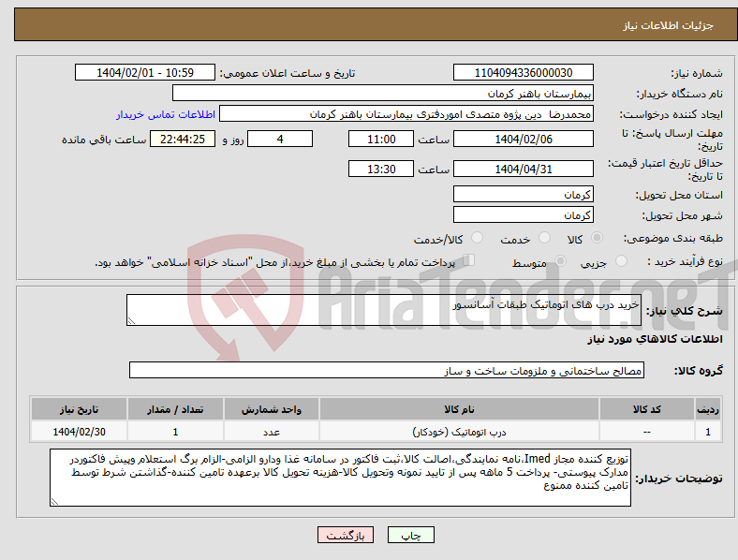Click the تاریخ نیاز column header
Image resolution: width=738 pixels, height=560 pixels.
pyautogui.click(x=79, y=409)
